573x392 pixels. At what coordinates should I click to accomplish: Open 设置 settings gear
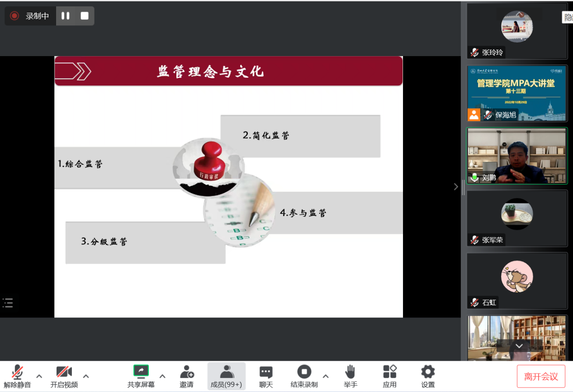(427, 376)
